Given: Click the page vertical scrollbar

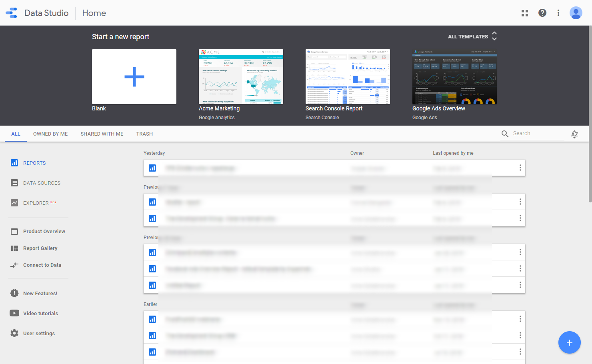Looking at the screenshot, I should (590, 114).
